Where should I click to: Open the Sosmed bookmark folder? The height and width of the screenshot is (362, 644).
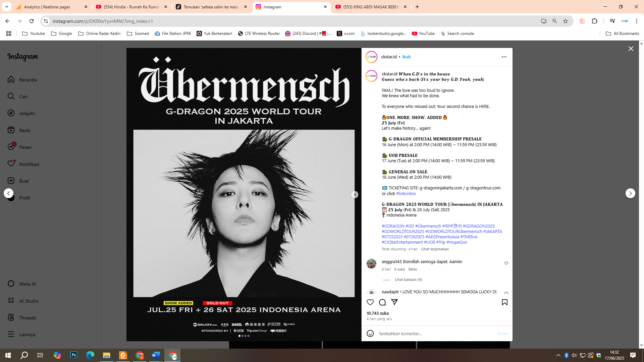[x=138, y=34]
